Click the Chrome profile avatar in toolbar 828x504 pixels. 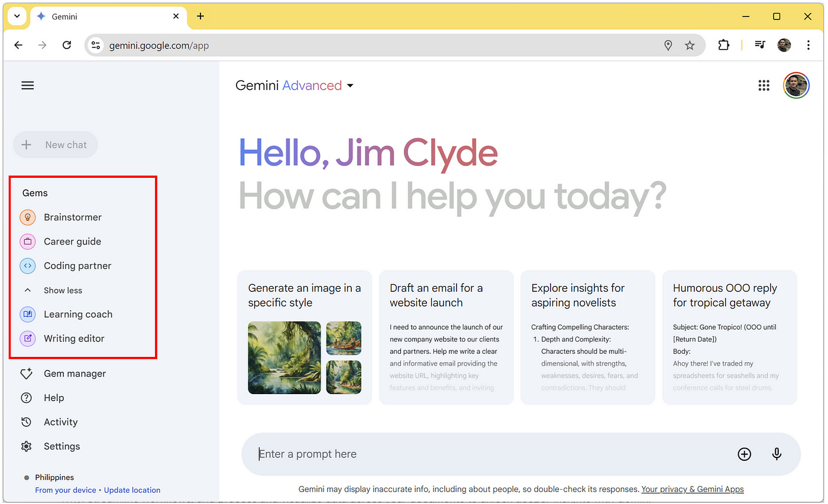784,45
